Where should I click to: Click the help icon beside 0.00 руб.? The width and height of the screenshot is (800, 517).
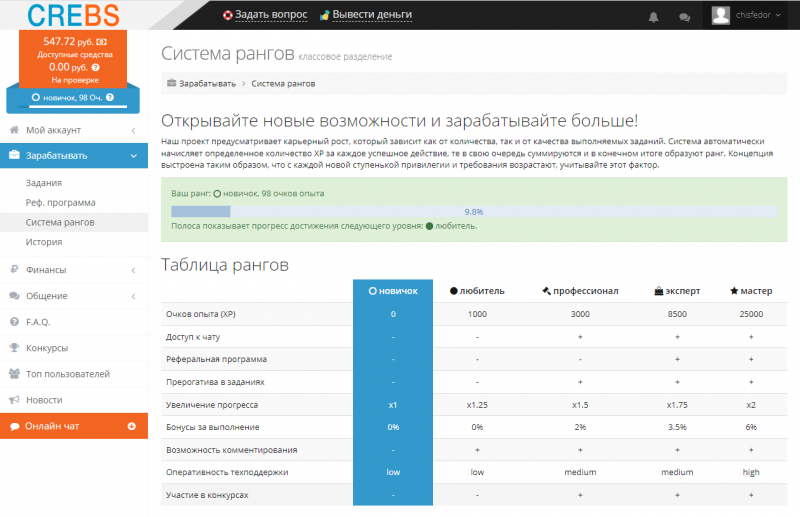(x=95, y=67)
